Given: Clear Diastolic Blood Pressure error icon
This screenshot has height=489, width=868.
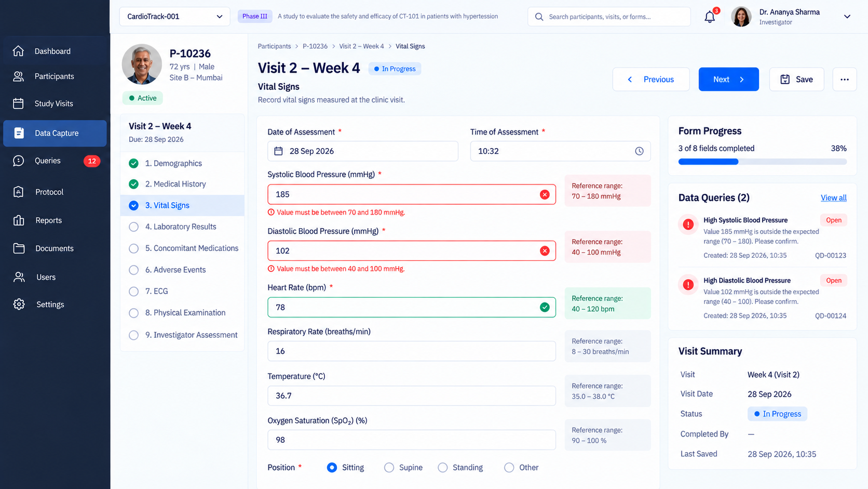Looking at the screenshot, I should [545, 251].
